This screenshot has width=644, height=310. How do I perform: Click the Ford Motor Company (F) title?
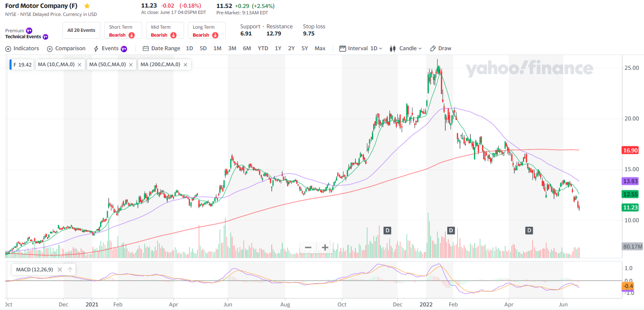tap(41, 6)
